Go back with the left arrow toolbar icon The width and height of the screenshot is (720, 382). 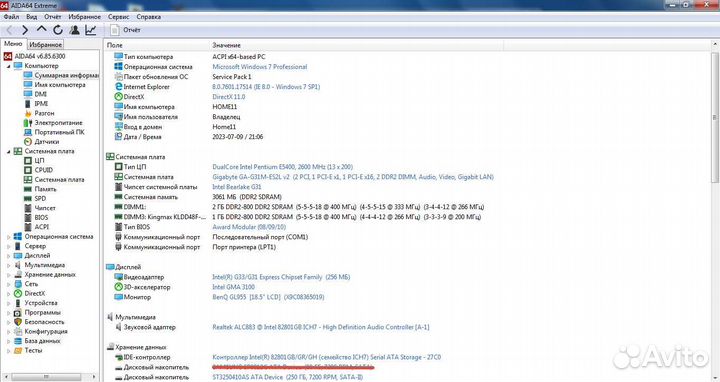tap(9, 30)
